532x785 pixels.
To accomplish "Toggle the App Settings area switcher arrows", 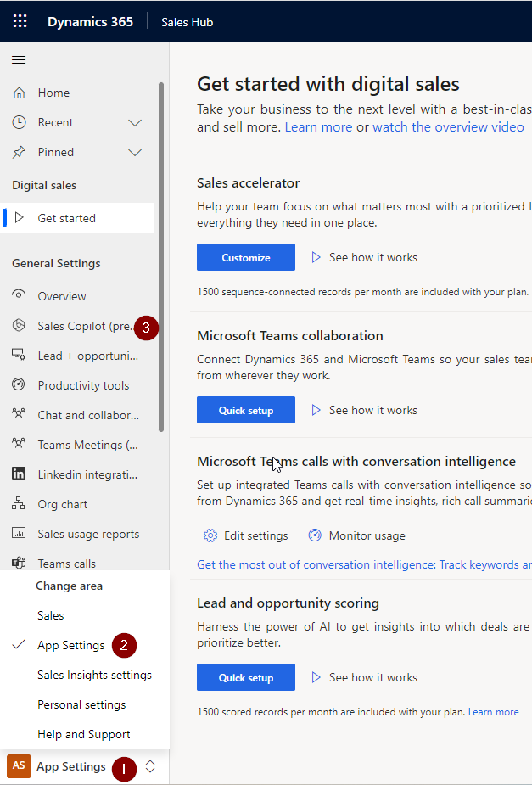I will (x=150, y=766).
